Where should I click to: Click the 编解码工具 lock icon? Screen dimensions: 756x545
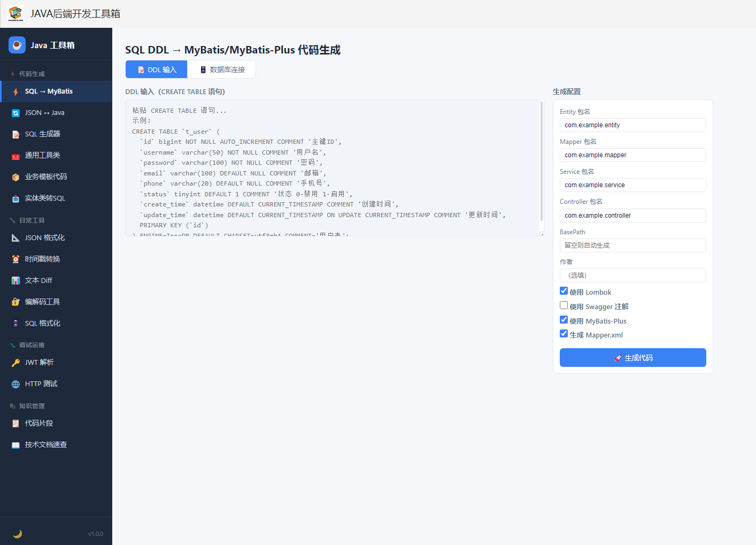click(16, 302)
